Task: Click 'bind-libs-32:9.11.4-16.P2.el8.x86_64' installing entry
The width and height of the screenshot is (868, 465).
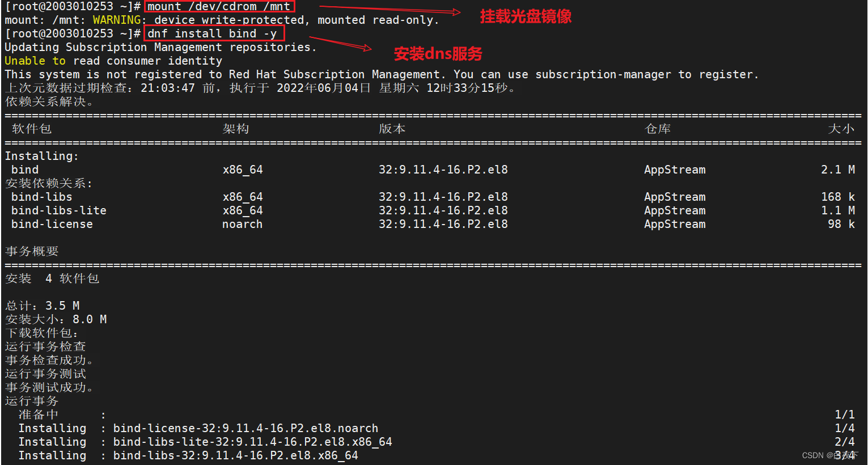Action: 236,455
